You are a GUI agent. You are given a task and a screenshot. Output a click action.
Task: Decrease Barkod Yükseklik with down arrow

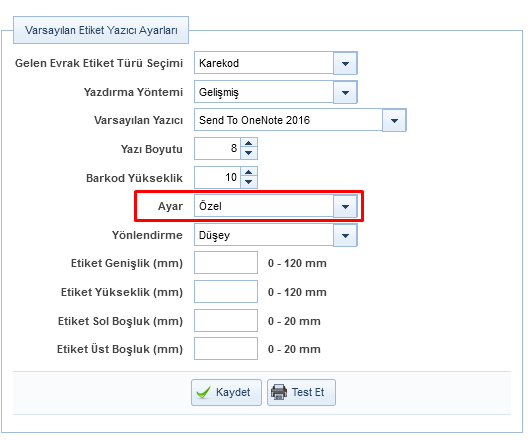click(x=249, y=183)
